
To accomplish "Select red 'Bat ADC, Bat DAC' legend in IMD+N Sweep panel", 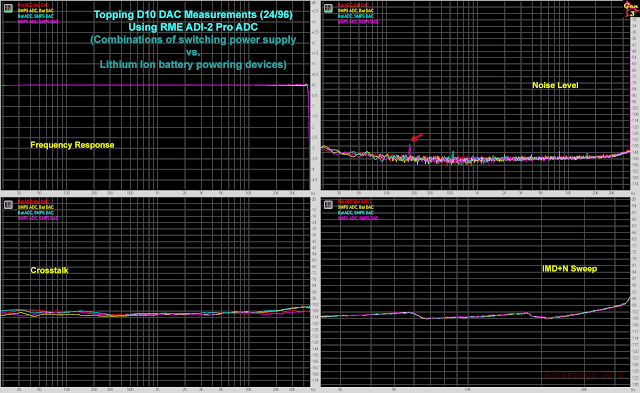I will point(353,202).
